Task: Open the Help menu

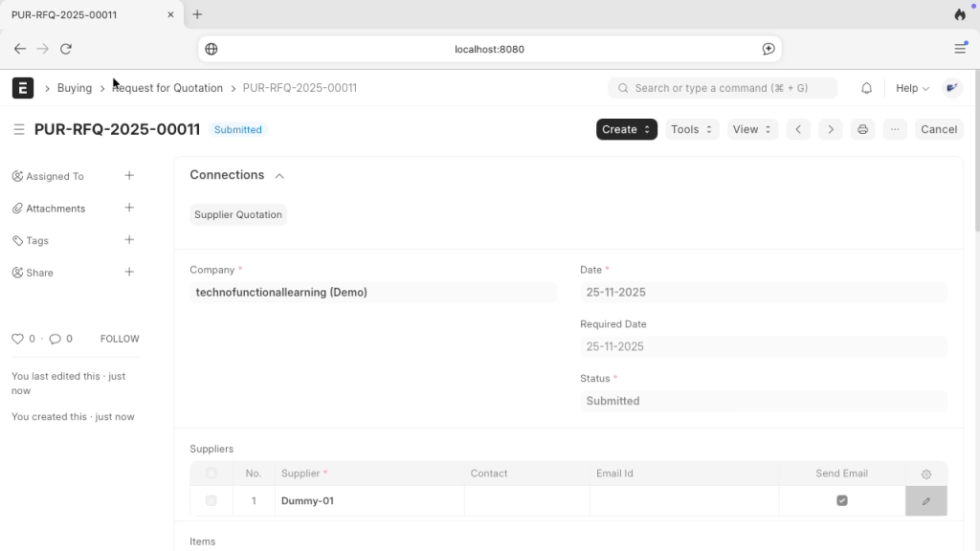Action: coord(912,88)
